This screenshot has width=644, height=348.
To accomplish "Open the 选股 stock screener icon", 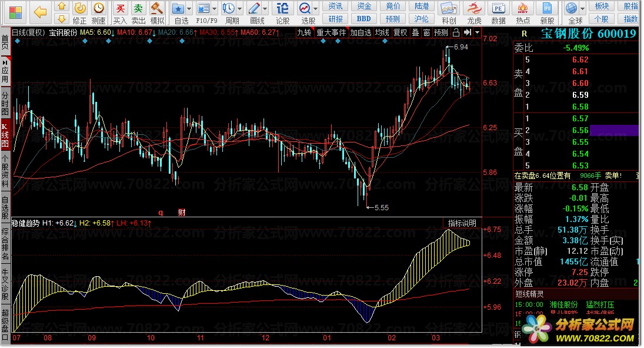I will coord(305,8).
